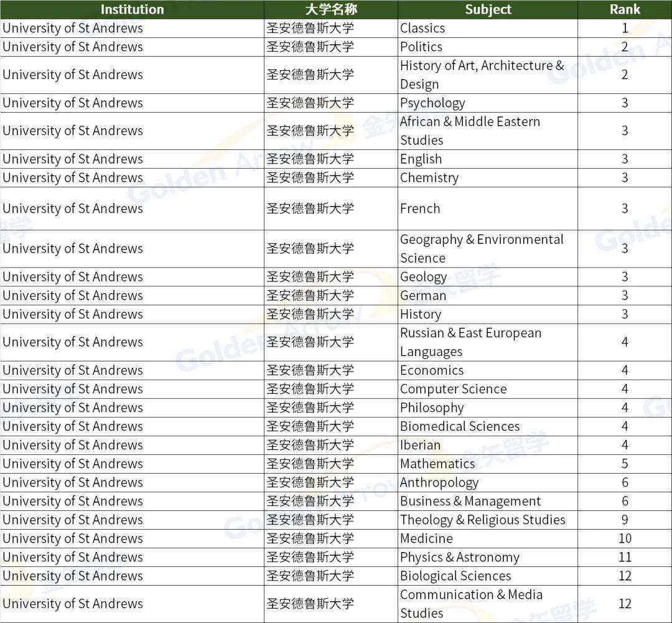
Task: Select the Politics subject cell
Action: [421, 47]
